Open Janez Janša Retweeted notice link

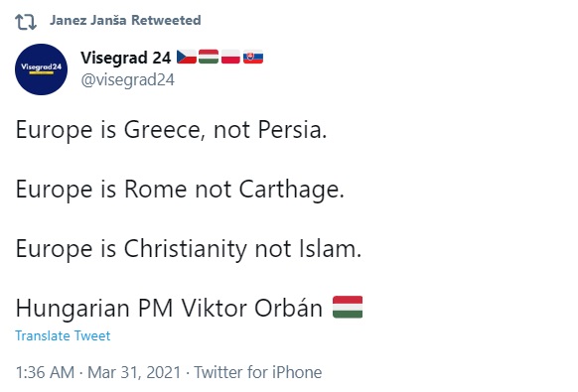125,20
